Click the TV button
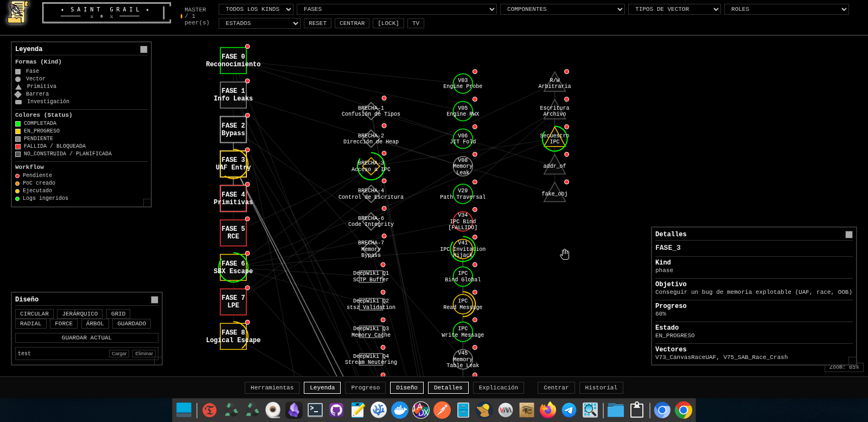 (416, 23)
